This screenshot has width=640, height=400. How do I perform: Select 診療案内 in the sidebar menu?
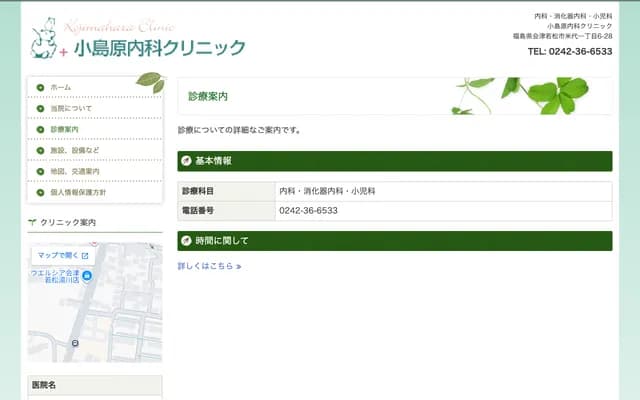coord(64,129)
